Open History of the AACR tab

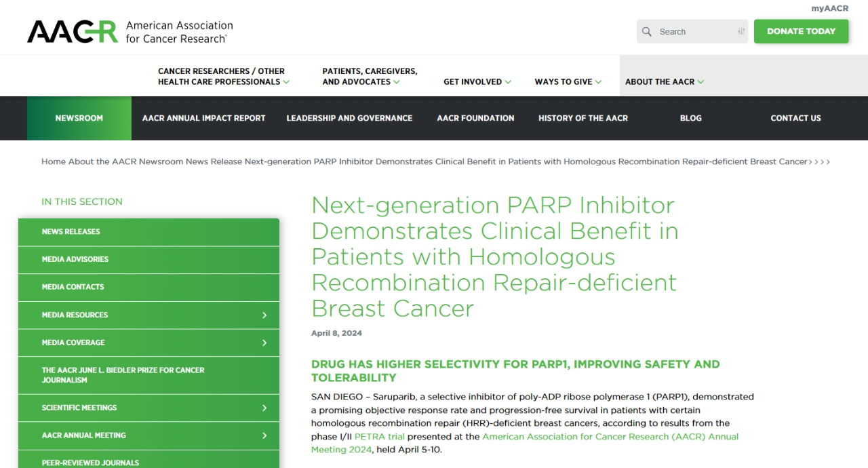[x=583, y=118]
